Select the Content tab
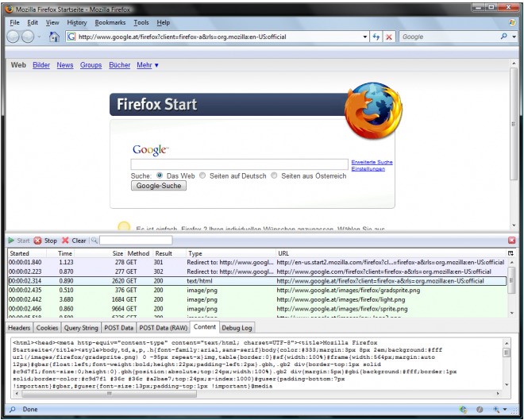This screenshot has width=524, height=420. tap(205, 327)
